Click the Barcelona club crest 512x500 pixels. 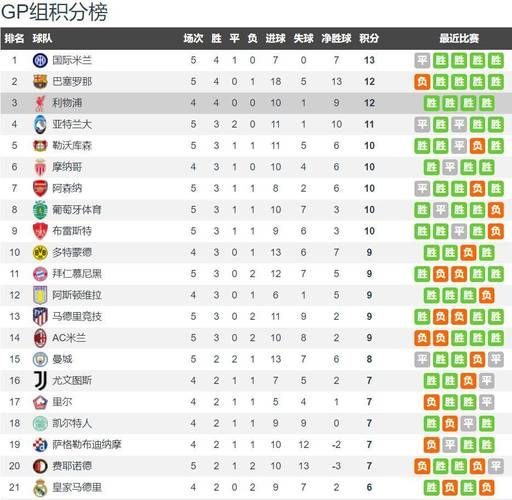click(40, 82)
